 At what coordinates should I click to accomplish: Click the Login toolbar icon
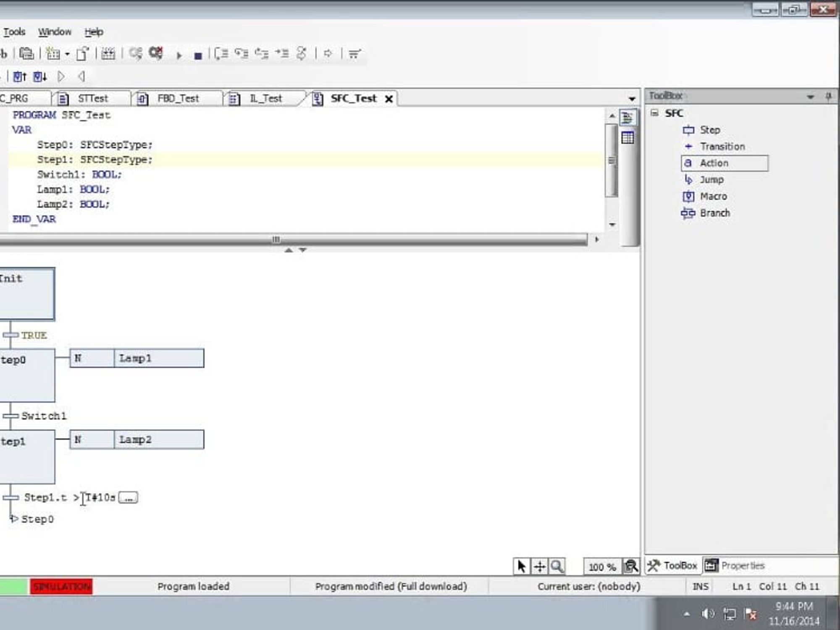pos(136,53)
